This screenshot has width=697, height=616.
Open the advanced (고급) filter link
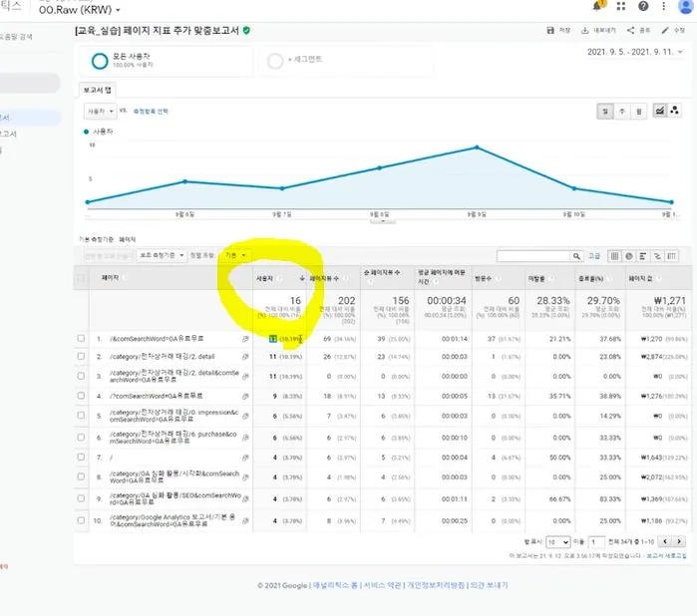pos(594,256)
